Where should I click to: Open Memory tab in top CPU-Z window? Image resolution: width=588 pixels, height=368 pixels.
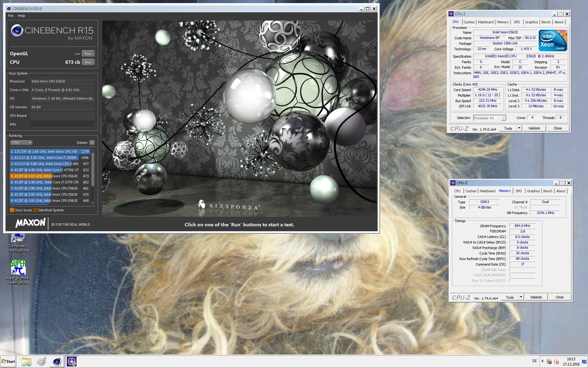[x=503, y=22]
